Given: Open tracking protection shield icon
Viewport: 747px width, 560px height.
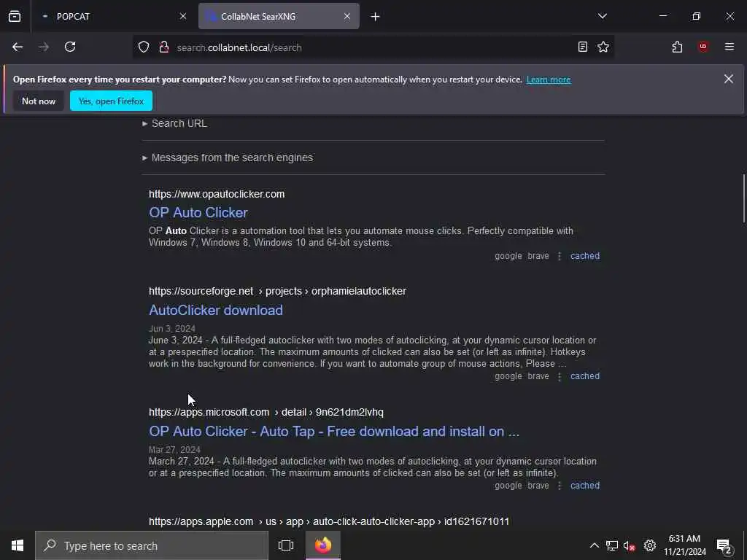Looking at the screenshot, I should [x=144, y=47].
